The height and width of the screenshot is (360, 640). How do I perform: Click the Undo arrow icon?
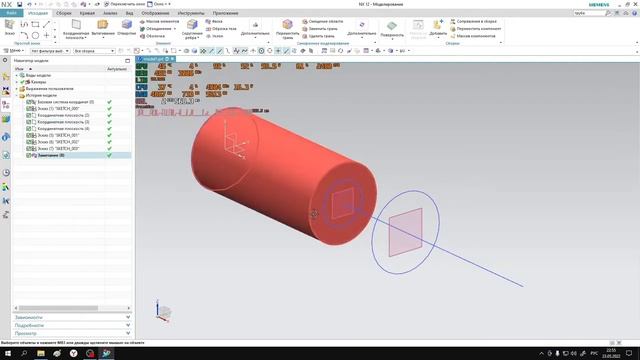click(x=29, y=4)
